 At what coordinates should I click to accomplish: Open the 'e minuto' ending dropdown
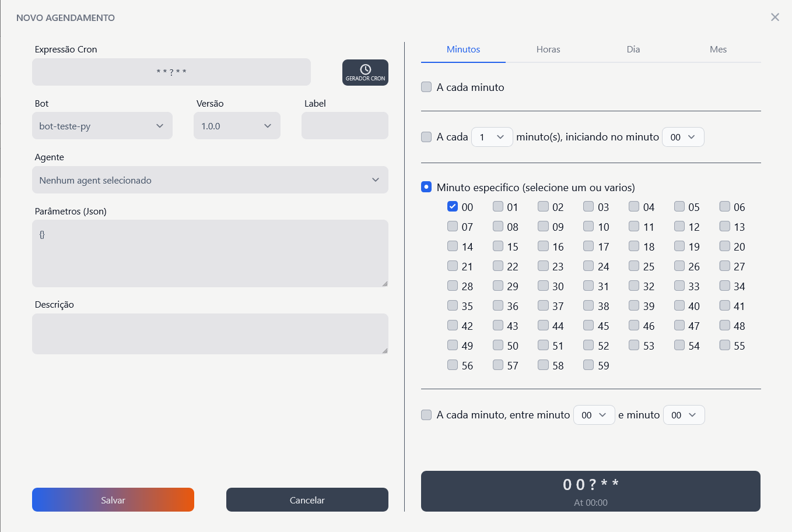pos(684,415)
